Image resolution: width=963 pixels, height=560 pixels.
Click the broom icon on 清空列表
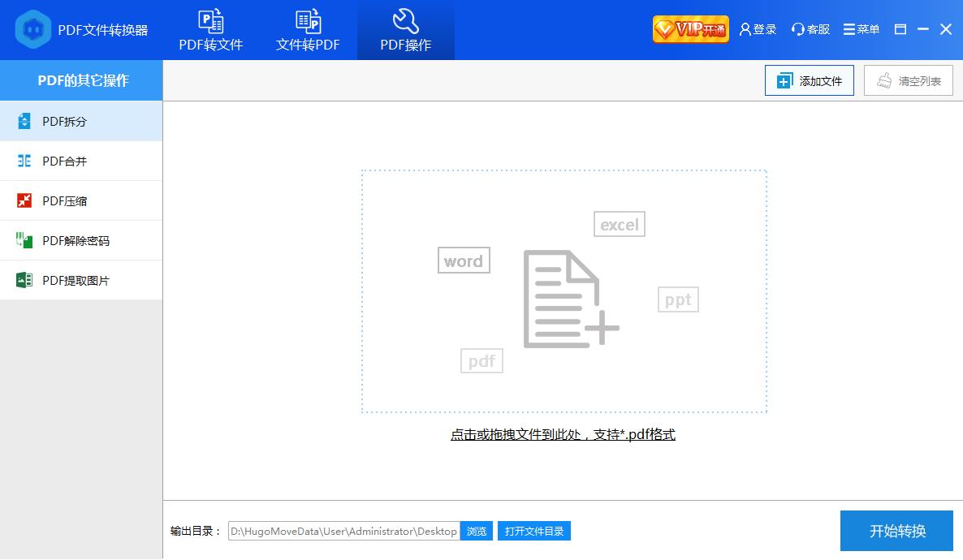pyautogui.click(x=883, y=80)
